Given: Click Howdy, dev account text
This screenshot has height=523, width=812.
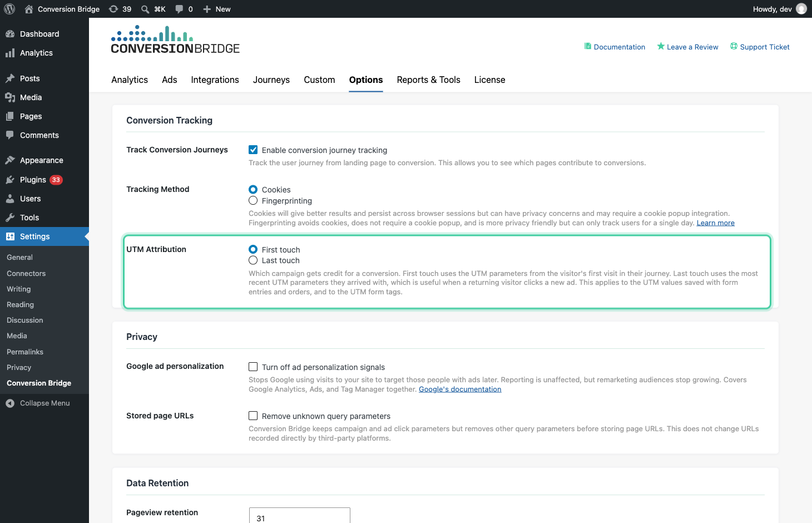Looking at the screenshot, I should pyautogui.click(x=772, y=9).
